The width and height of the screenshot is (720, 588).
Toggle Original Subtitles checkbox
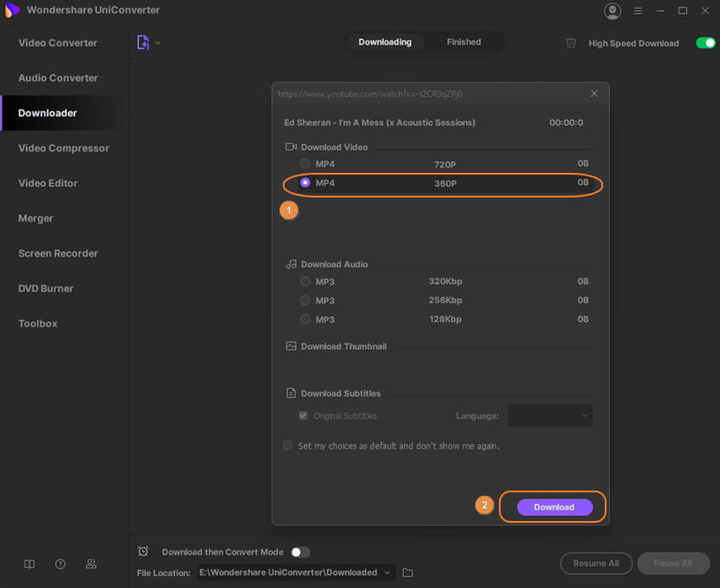coord(302,415)
